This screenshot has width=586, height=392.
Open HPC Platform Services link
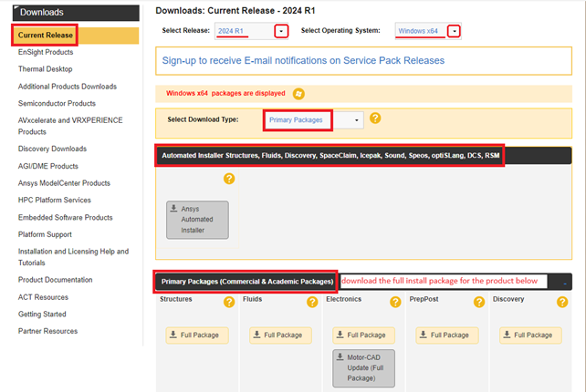(55, 201)
